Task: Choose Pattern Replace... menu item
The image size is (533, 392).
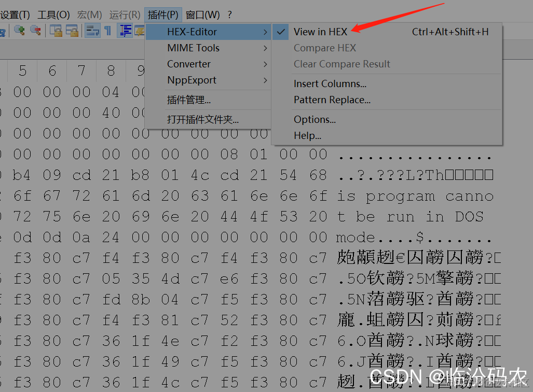Action: point(387,100)
